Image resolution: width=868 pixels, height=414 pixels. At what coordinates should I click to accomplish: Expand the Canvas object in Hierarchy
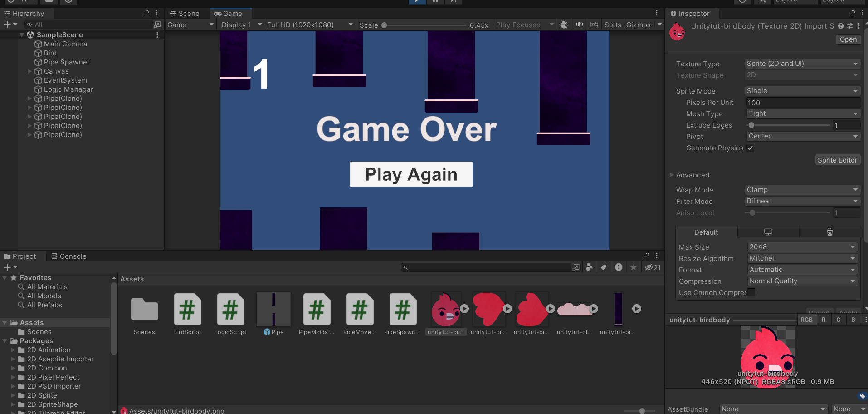(29, 71)
